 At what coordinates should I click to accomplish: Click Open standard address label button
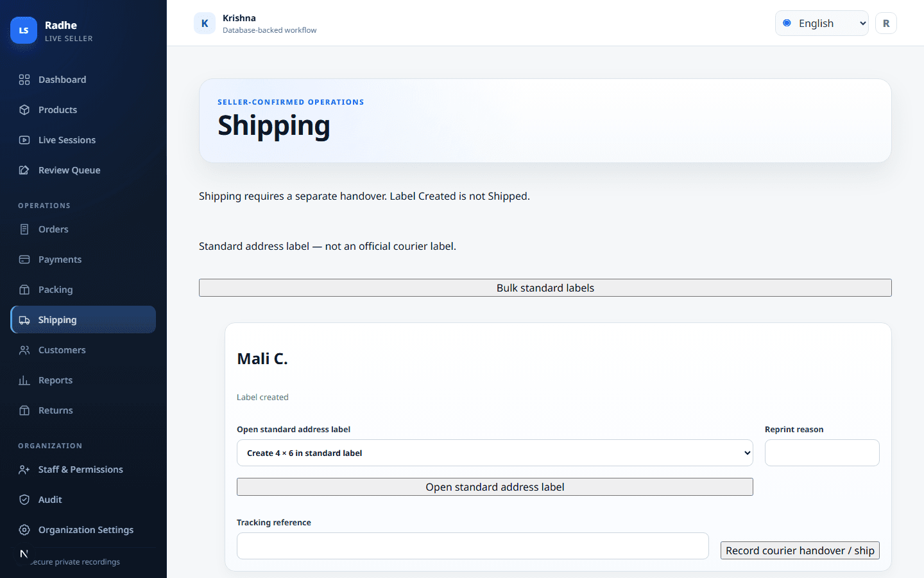[495, 487]
